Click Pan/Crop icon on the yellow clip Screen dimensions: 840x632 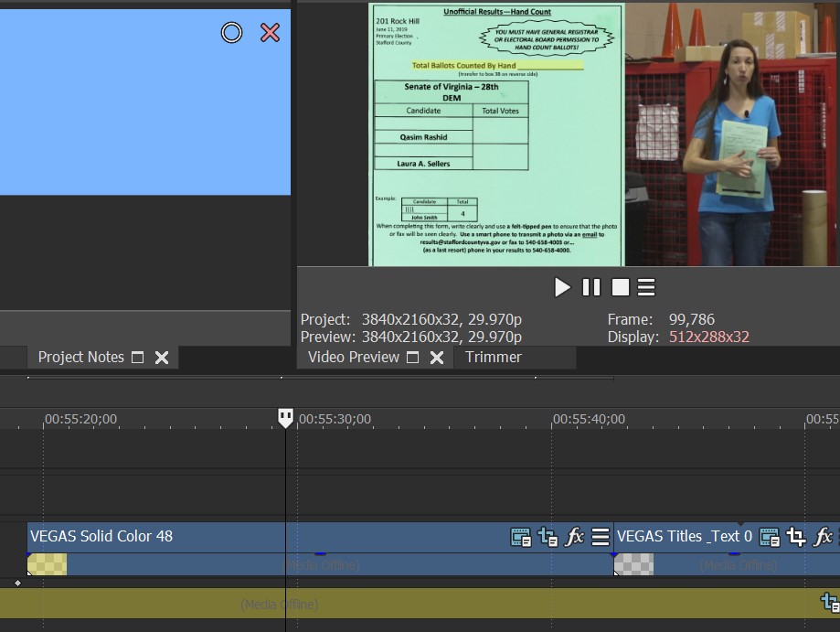[x=830, y=603]
